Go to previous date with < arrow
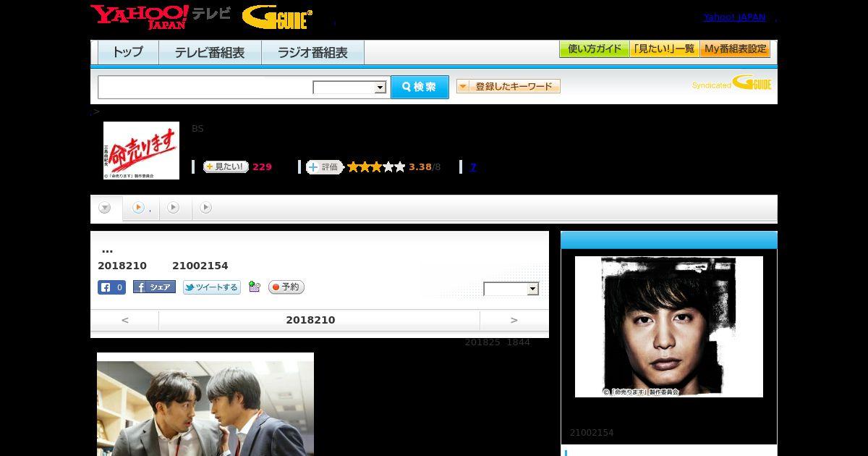 (x=124, y=320)
